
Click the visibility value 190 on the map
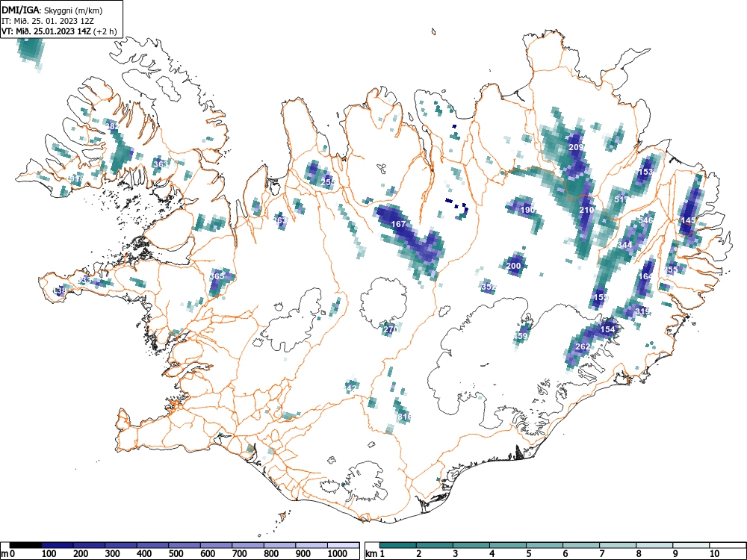[x=527, y=210]
